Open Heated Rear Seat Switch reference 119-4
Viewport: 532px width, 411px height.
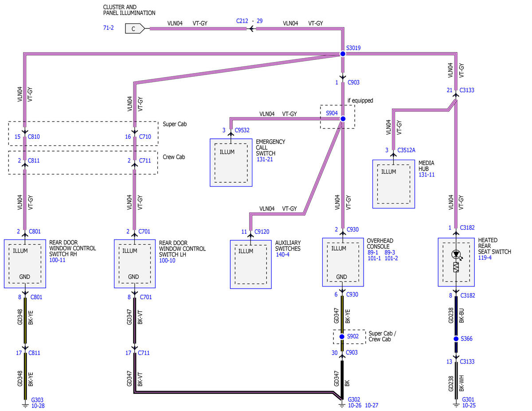[485, 257]
